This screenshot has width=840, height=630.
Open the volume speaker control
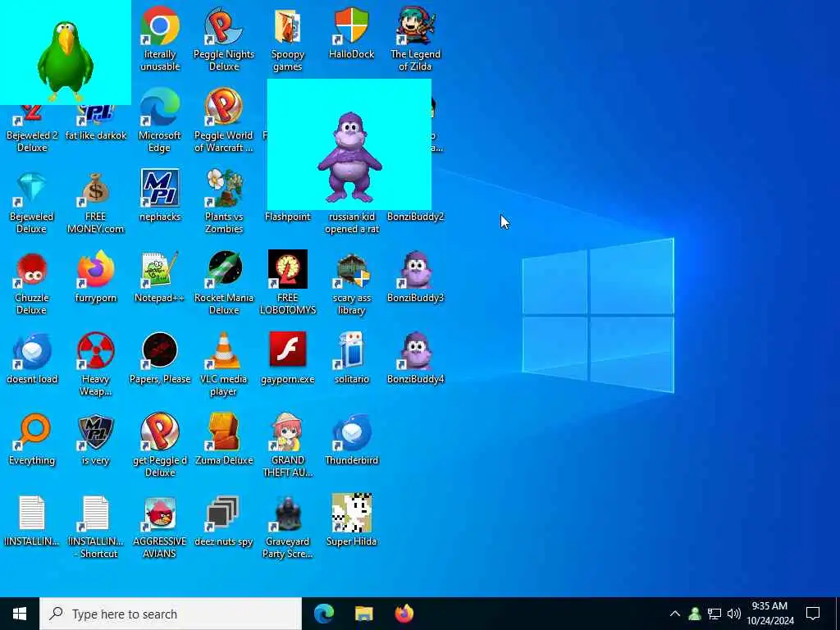(x=734, y=614)
